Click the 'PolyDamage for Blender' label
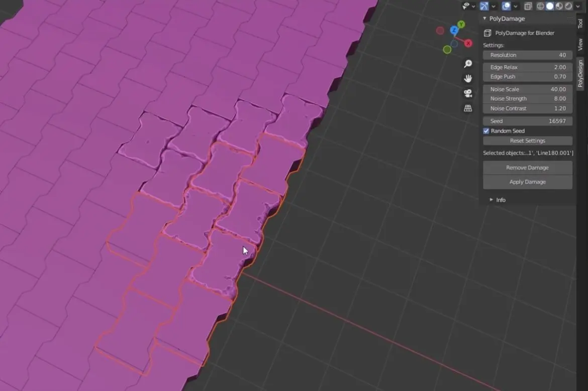 pos(525,33)
